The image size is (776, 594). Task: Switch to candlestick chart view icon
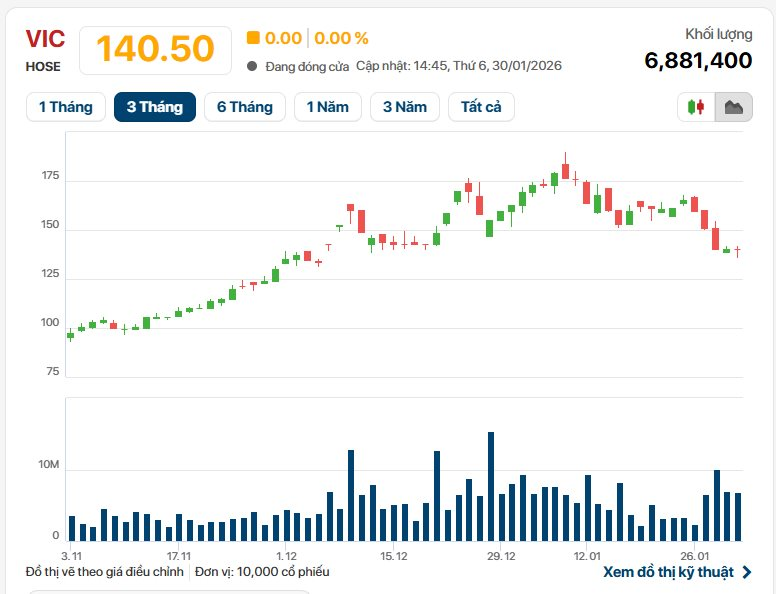(x=696, y=107)
